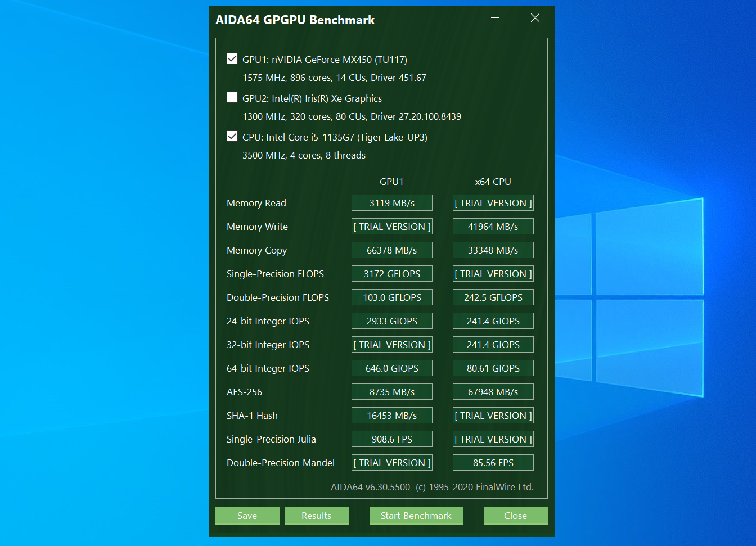Click the AIDA64 v6.30.5500 copyright text
Screen dimensions: 756x546
click(x=432, y=487)
